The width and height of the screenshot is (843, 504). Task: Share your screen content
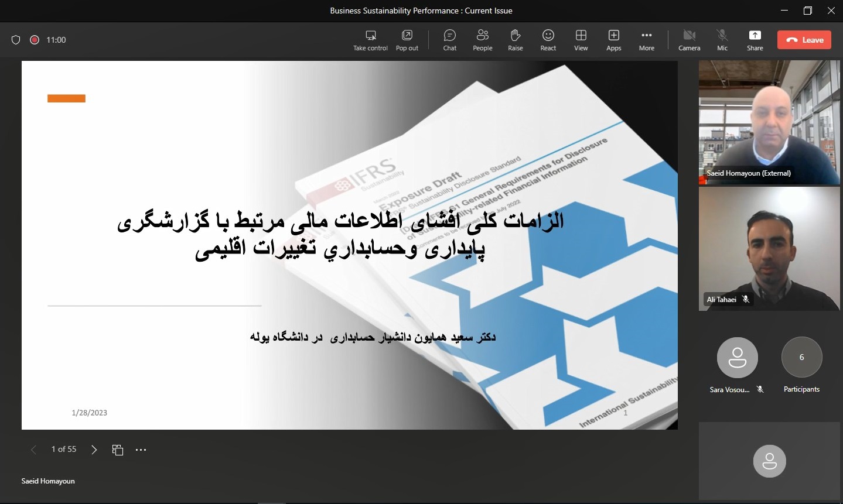755,40
